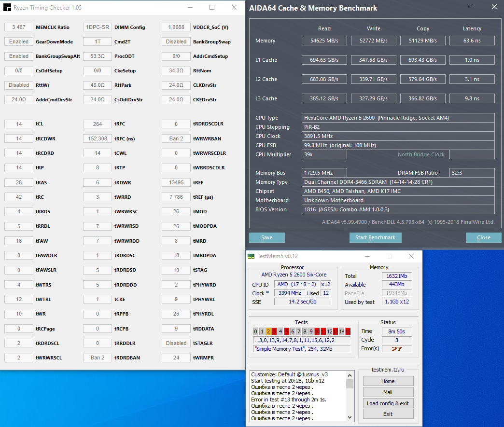Select red test 13 box in TestMem5
The image size is (504, 427).
[336, 331]
